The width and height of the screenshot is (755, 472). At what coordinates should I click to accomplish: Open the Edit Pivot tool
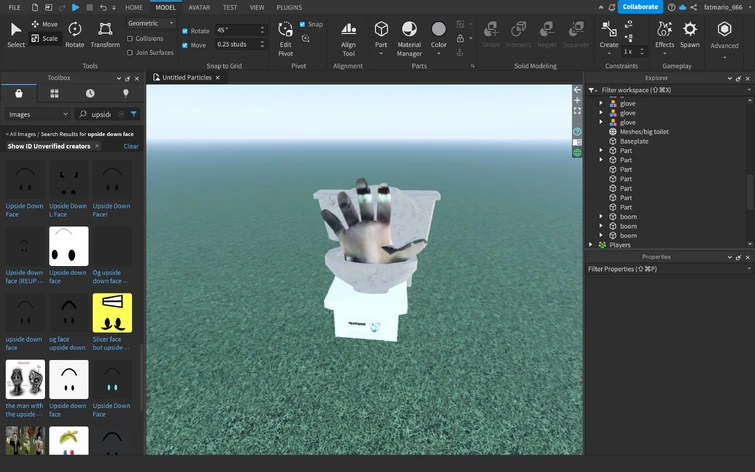(x=286, y=35)
